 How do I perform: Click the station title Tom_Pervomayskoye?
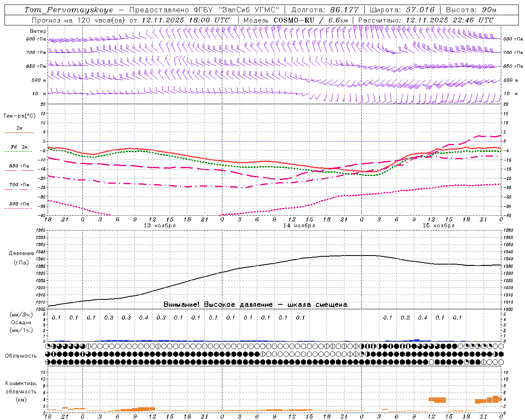coord(68,10)
